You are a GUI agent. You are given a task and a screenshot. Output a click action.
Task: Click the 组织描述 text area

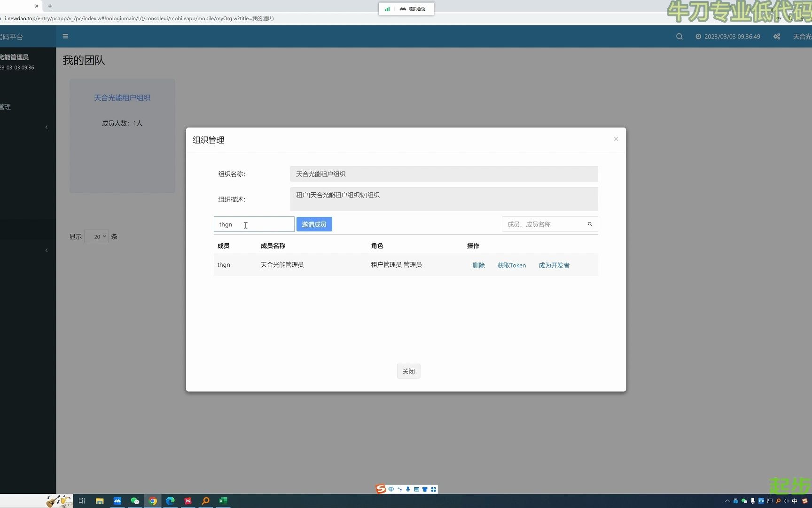click(x=444, y=199)
